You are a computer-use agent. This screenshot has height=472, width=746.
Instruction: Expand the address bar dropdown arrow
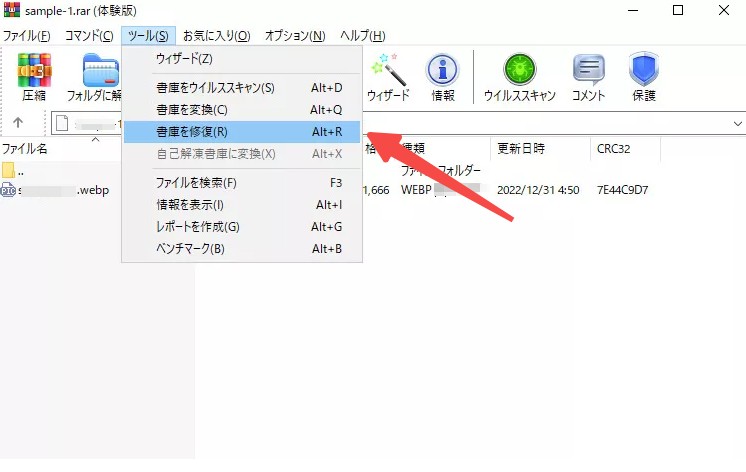[x=738, y=123]
